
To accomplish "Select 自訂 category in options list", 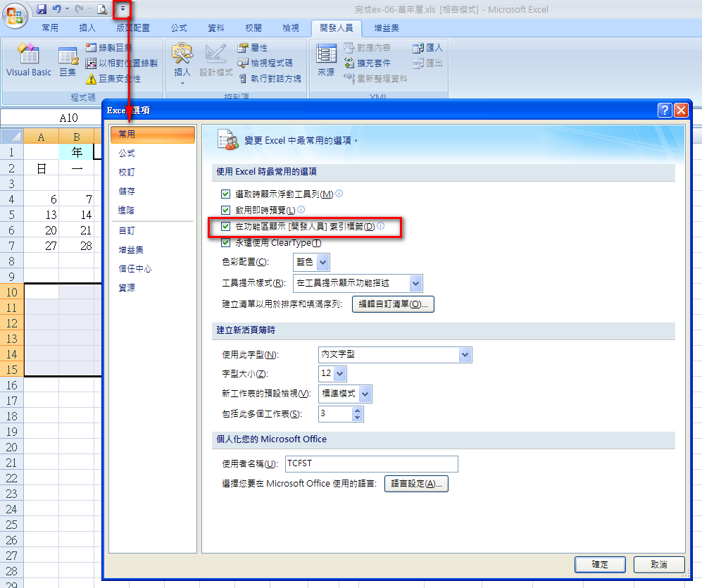I will point(152,231).
